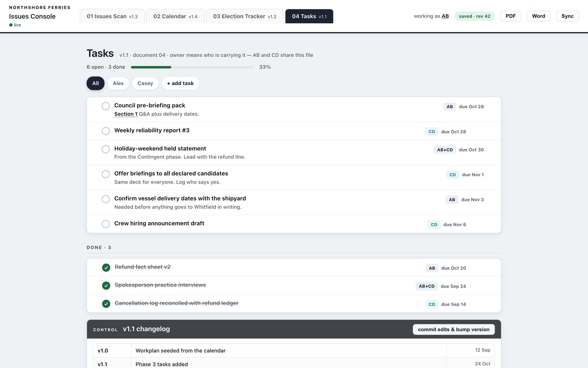Click the working-as AB user initials
The height and width of the screenshot is (368, 588).
coord(445,16)
